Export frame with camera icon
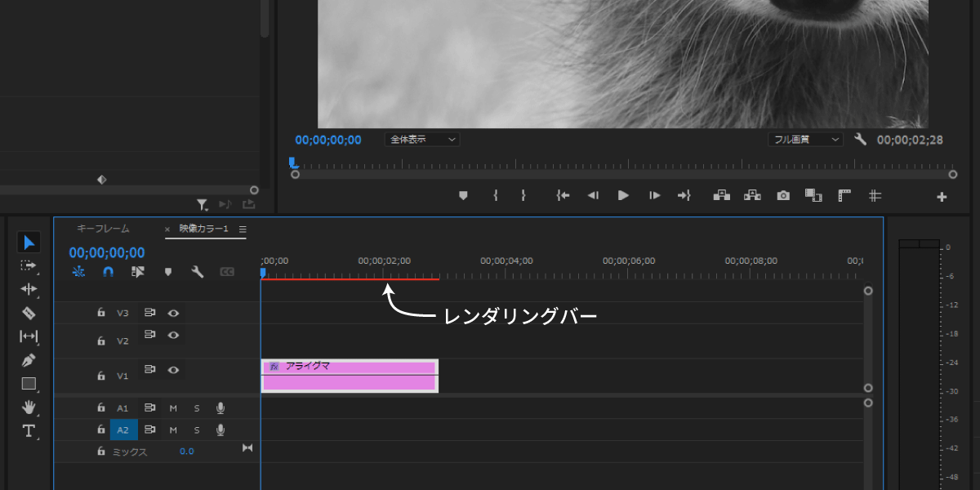 [x=783, y=195]
